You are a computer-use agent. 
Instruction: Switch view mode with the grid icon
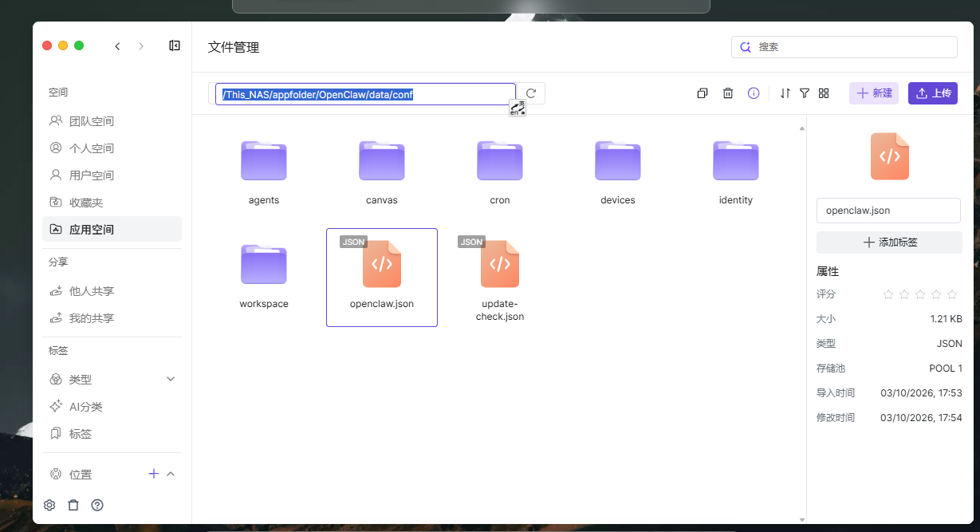pyautogui.click(x=824, y=93)
